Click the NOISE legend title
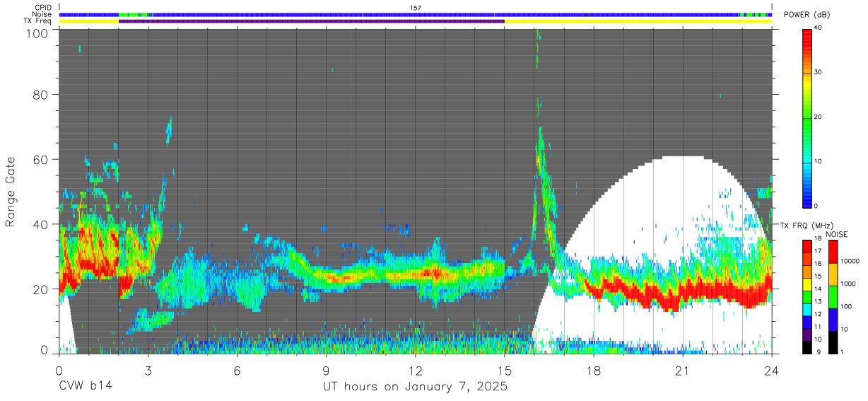The width and height of the screenshot is (868, 401). pyautogui.click(x=836, y=234)
